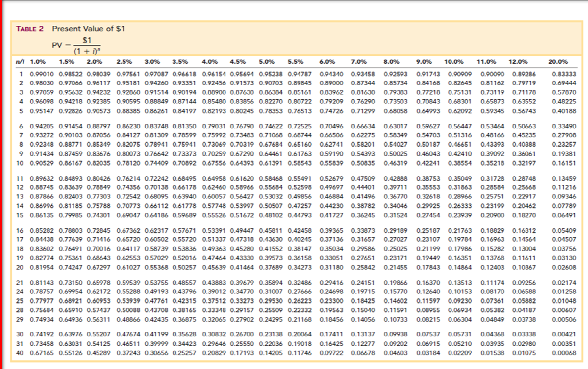Image resolution: width=588 pixels, height=369 pixels.
Task: Click value 0.21763 in row 16
Action: [460, 231]
